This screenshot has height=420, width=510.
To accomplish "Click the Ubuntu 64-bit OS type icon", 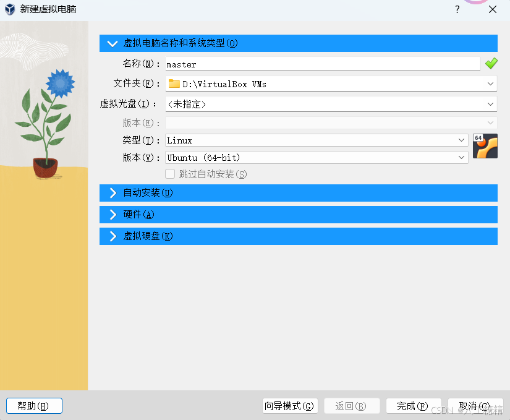I will click(485, 146).
